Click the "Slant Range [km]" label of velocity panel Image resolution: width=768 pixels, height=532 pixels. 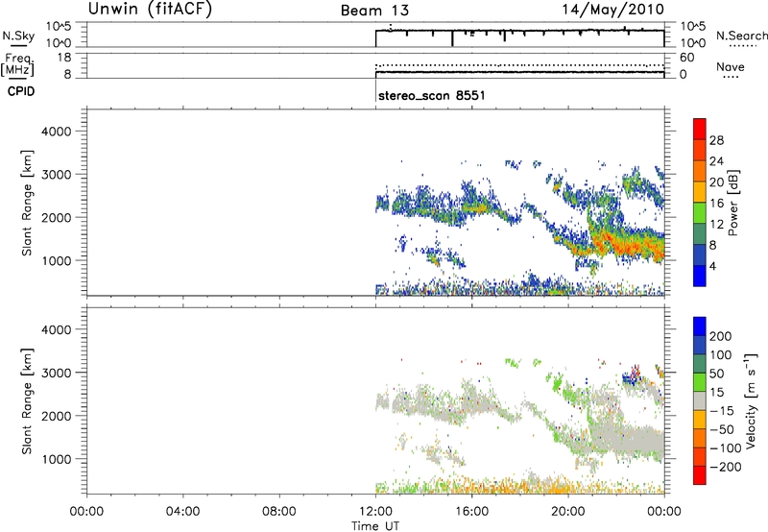pos(27,401)
